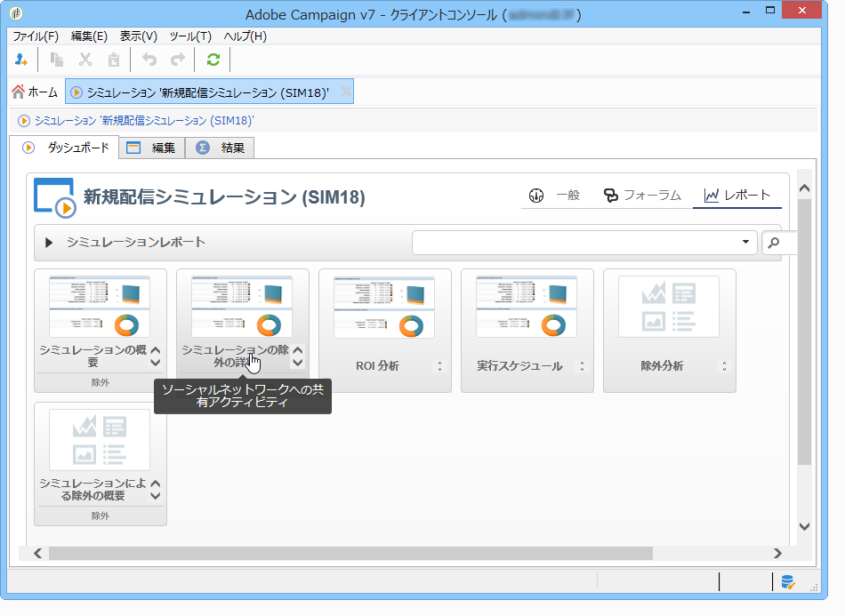Image resolution: width=845 pixels, height=616 pixels.
Task: Click the シミュレーションの概要 card's up arrow
Action: point(156,350)
